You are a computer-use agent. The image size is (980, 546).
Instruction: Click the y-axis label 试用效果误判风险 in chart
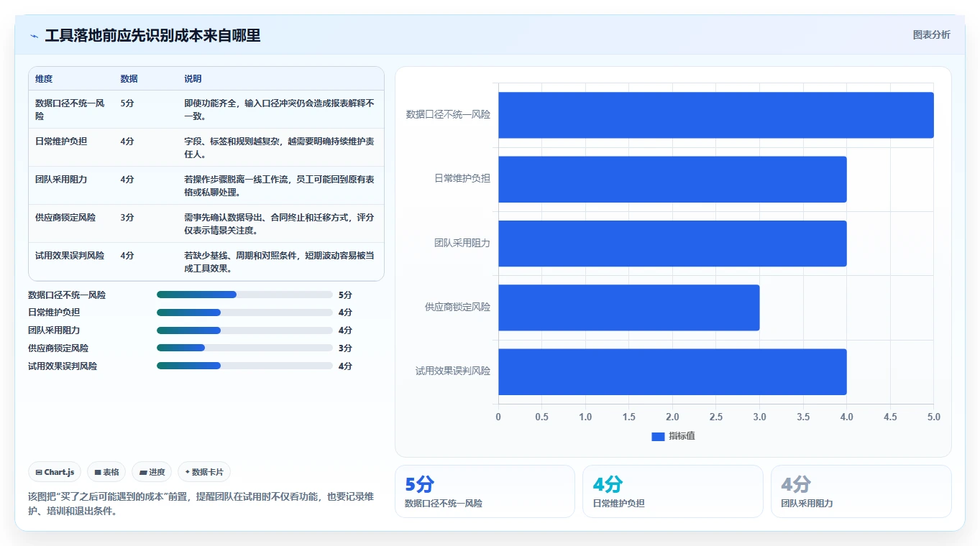453,371
